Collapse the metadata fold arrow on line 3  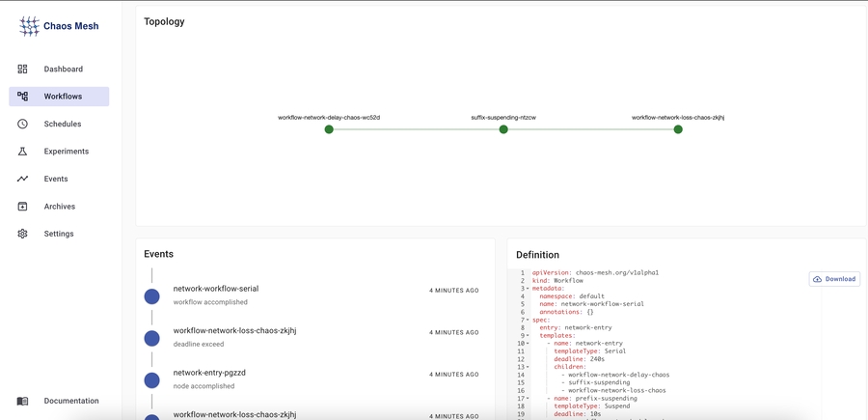528,289
